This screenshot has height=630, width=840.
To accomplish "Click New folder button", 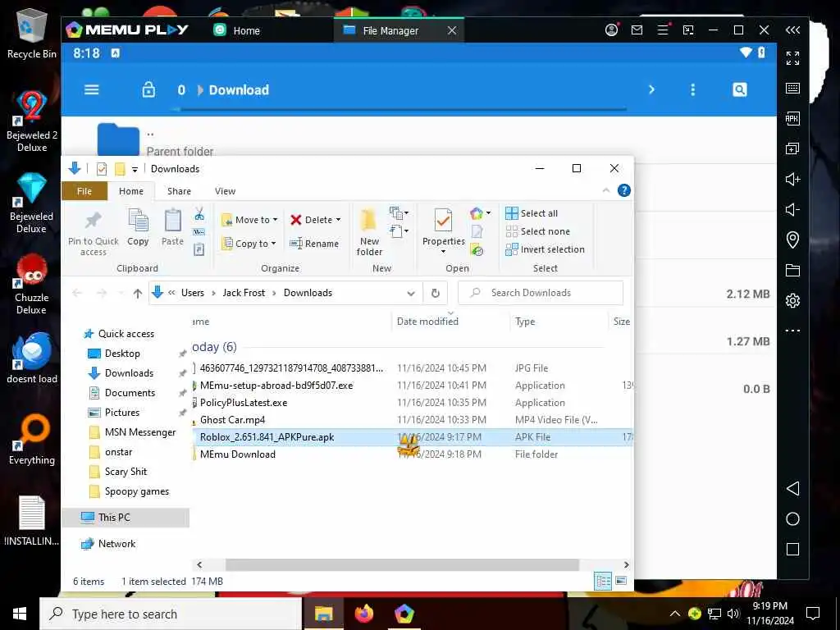I will pos(369,232).
